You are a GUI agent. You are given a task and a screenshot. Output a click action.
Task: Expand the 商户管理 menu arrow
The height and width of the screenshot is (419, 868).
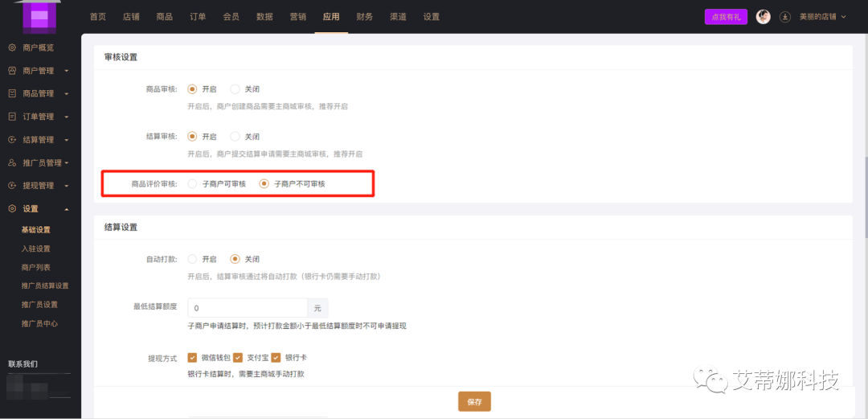(x=67, y=71)
